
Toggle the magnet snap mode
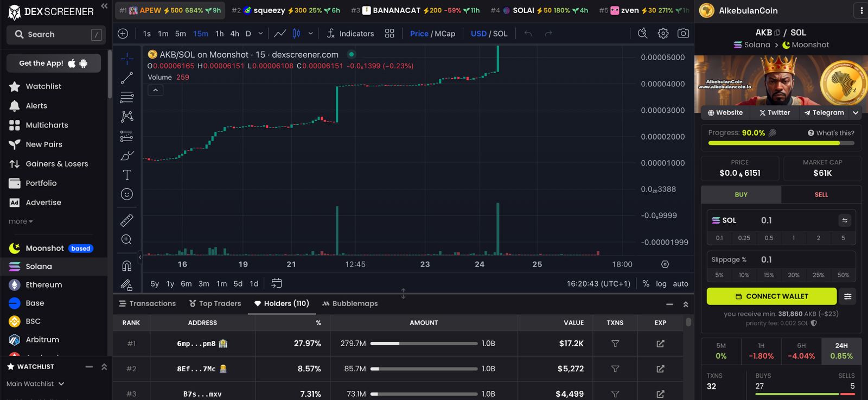click(126, 265)
